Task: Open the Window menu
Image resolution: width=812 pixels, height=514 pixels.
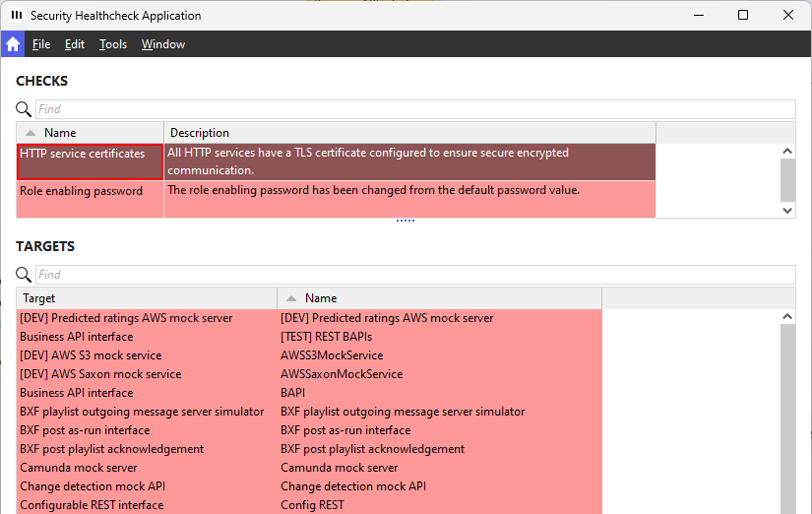Action: (163, 44)
